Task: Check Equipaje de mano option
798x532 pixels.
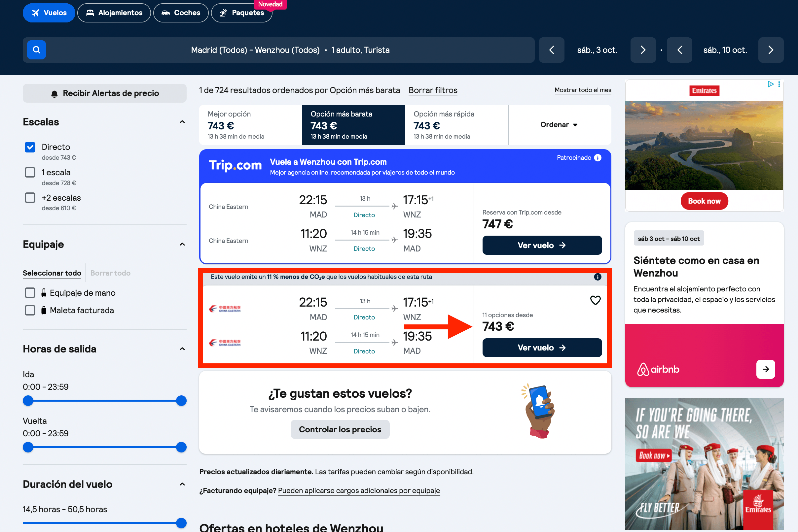Action: pyautogui.click(x=30, y=293)
